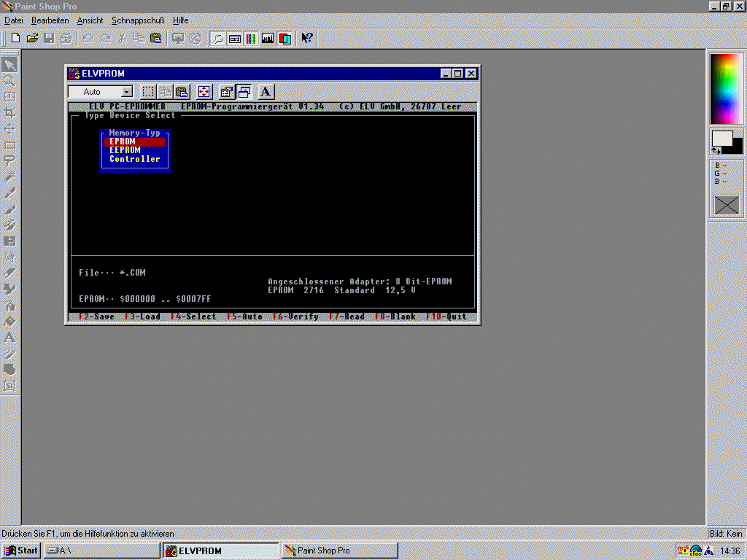Click the white foreground color swatch
The height and width of the screenshot is (560, 747).
coord(721,138)
